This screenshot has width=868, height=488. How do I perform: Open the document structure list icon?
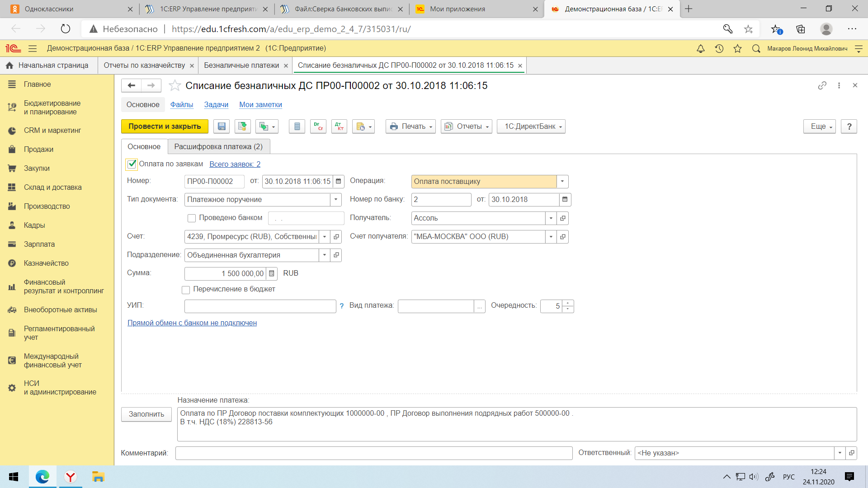297,127
